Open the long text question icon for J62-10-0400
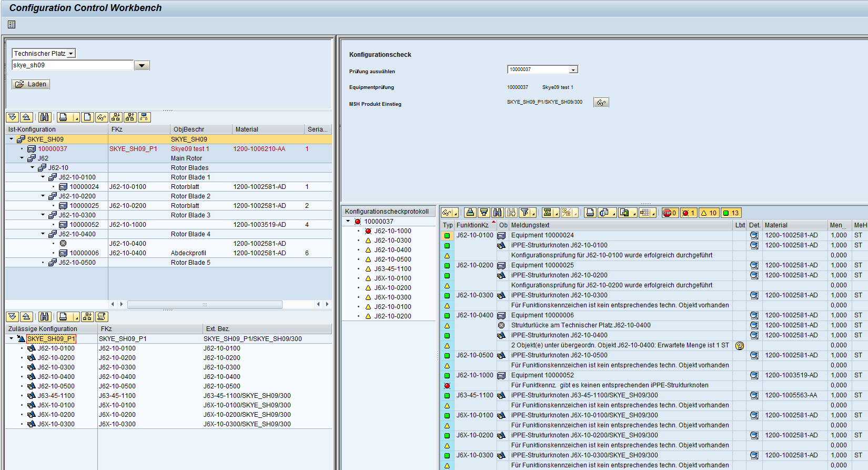The width and height of the screenshot is (868, 470). [x=740, y=346]
